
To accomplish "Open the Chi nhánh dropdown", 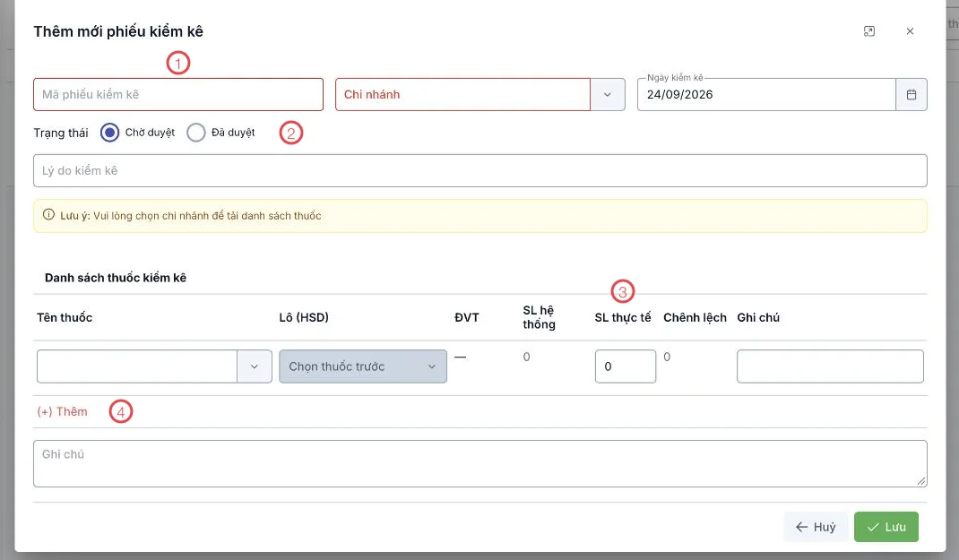I will pyautogui.click(x=608, y=95).
